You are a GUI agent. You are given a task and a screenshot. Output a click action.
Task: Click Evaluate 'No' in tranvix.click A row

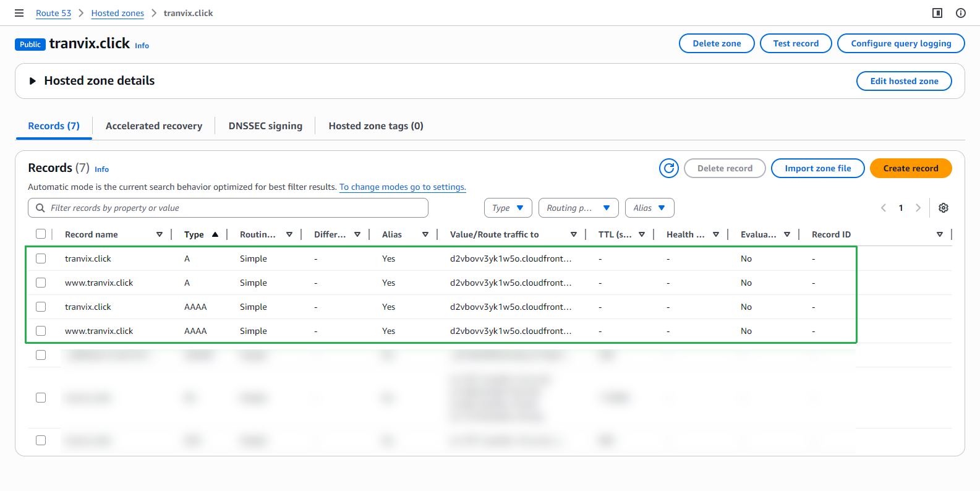746,258
